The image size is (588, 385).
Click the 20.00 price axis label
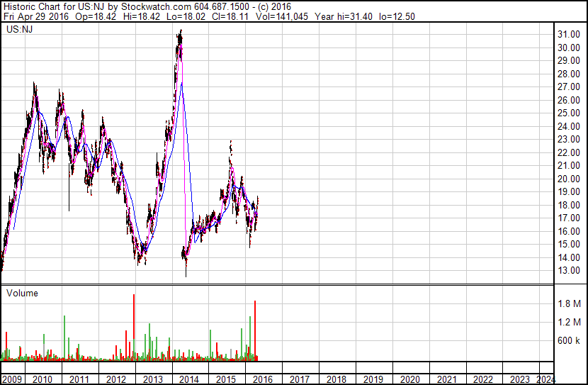[x=569, y=179]
